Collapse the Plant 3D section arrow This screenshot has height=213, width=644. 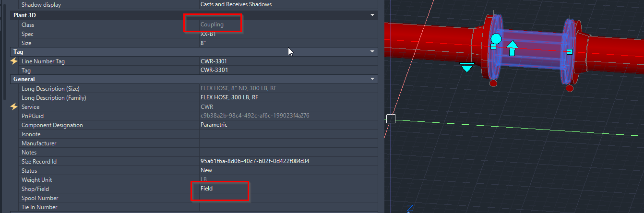pyautogui.click(x=372, y=15)
